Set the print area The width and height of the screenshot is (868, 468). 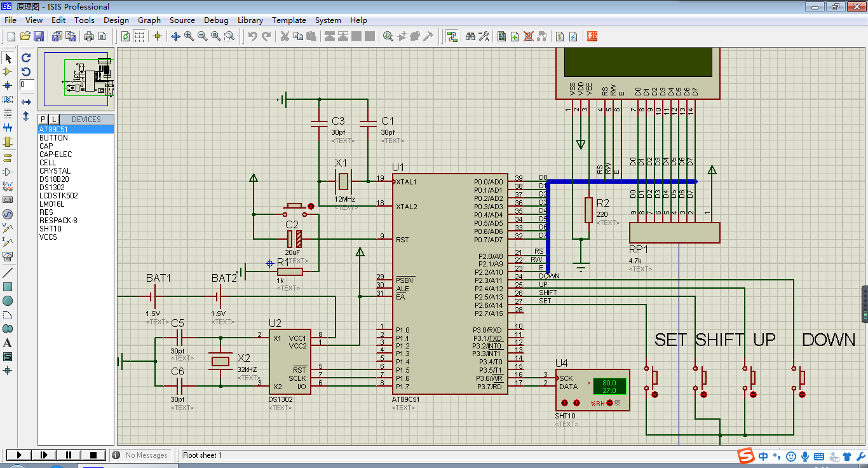click(x=102, y=36)
